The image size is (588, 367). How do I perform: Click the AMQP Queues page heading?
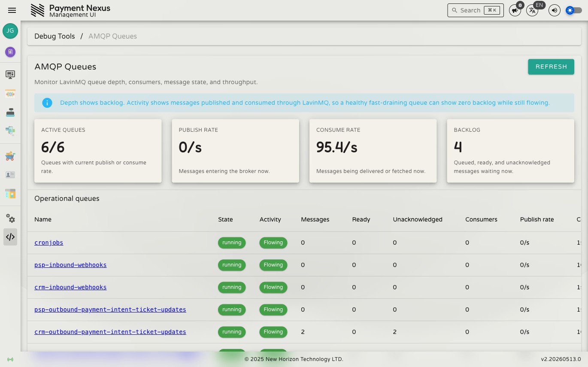coord(65,67)
